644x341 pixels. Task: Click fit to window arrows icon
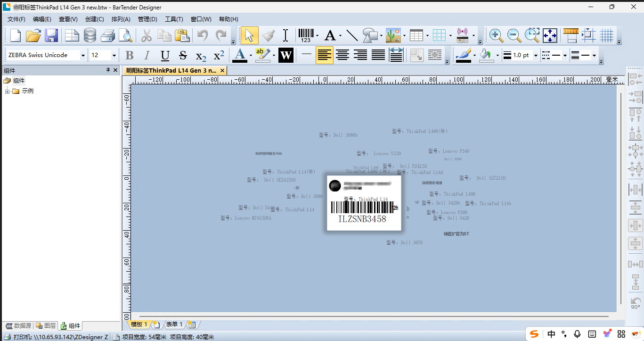tap(550, 35)
